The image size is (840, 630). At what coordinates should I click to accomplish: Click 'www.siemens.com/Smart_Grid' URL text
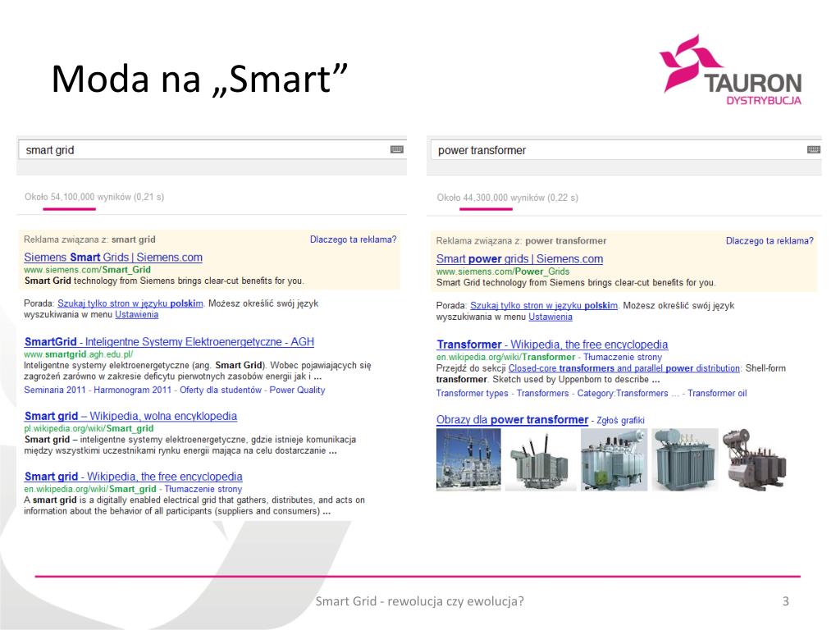(x=87, y=269)
